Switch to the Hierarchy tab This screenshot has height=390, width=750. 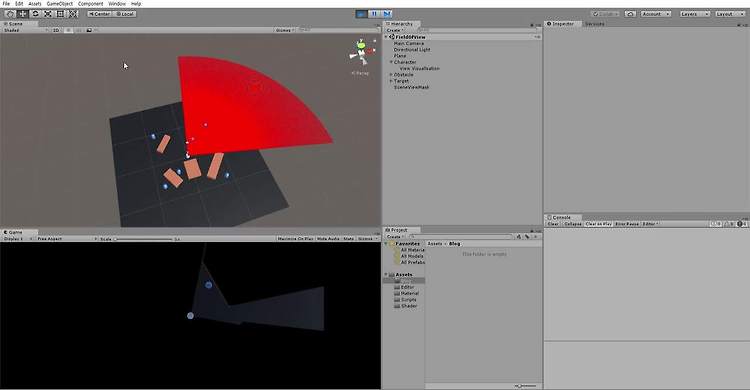pyautogui.click(x=401, y=23)
